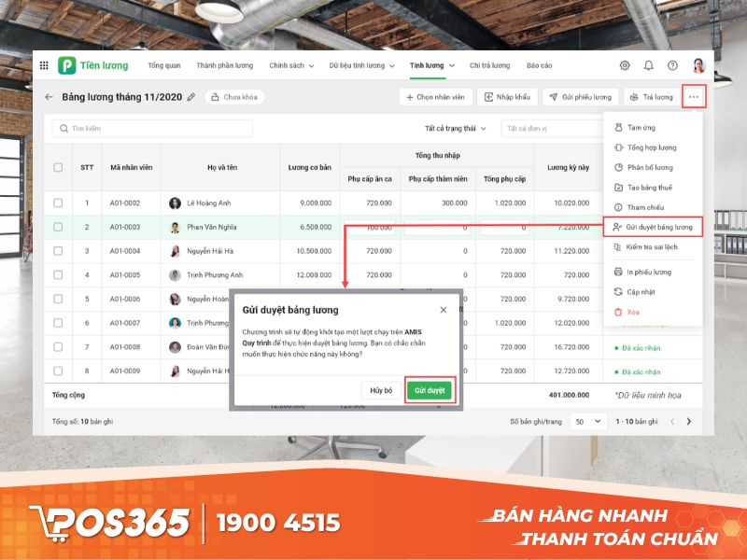The width and height of the screenshot is (747, 560).
Task: Click the green Gửi duyệt confirm button
Action: pos(429,390)
